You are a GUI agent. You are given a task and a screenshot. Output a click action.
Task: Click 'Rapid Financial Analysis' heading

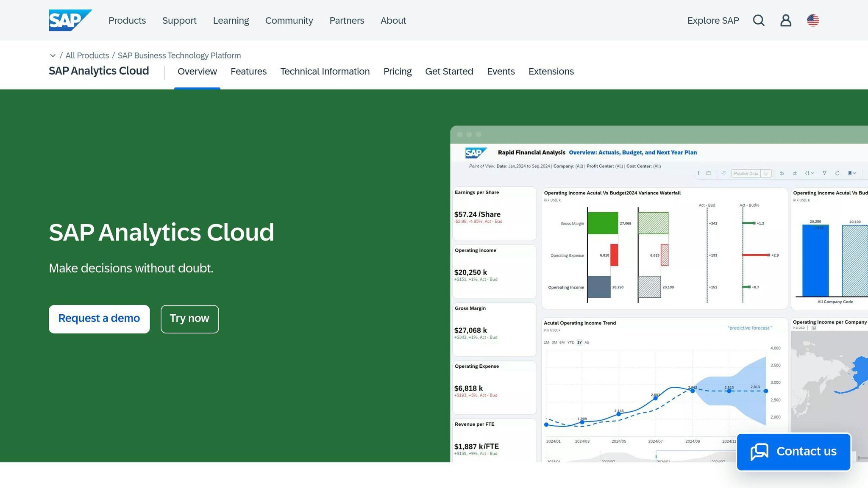click(x=531, y=152)
